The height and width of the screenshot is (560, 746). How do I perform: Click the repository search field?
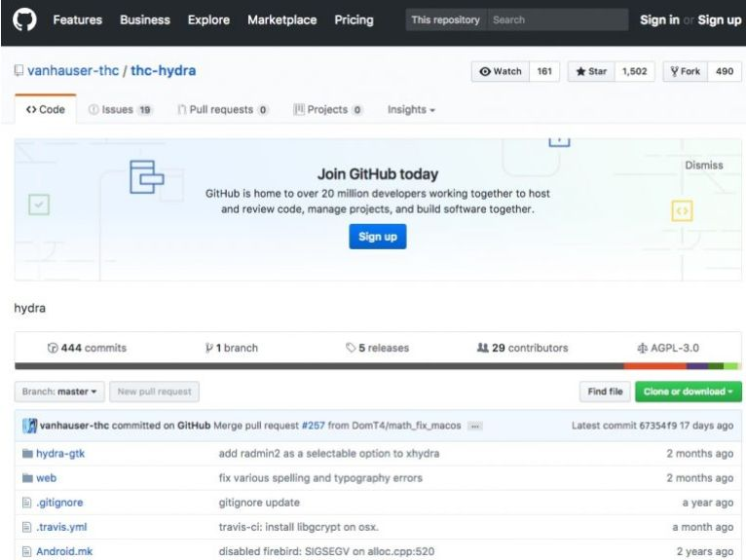tap(556, 20)
